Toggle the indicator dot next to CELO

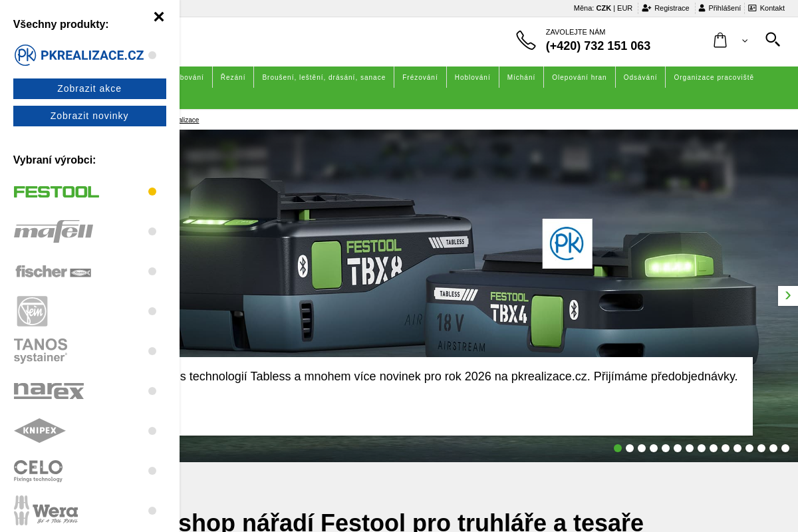click(152, 471)
